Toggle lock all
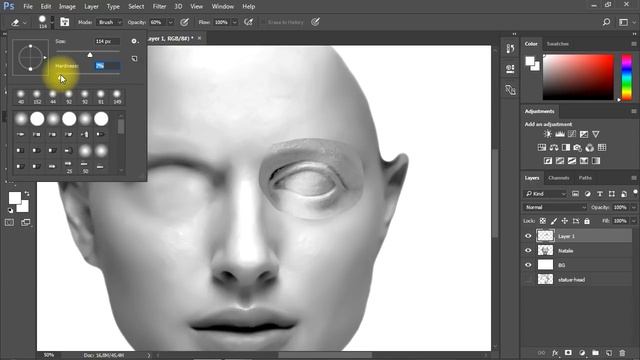Viewport: 640px width, 360px height. coord(587,221)
